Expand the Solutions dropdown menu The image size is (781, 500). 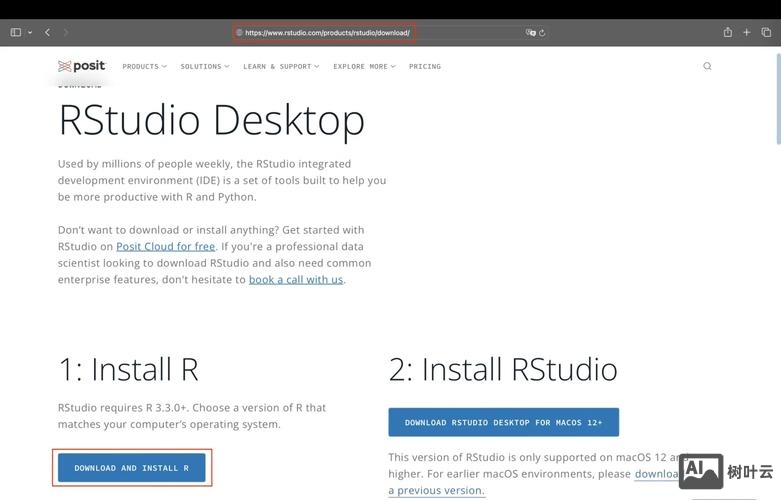coord(204,67)
